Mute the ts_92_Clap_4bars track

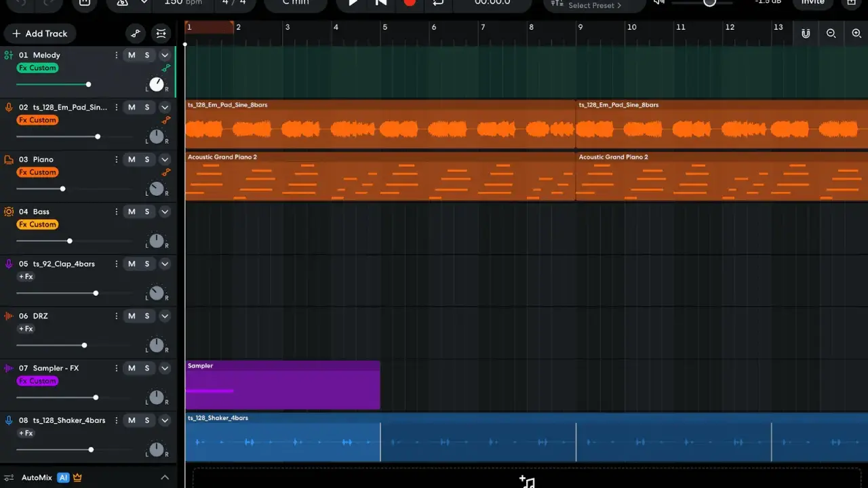pyautogui.click(x=132, y=264)
